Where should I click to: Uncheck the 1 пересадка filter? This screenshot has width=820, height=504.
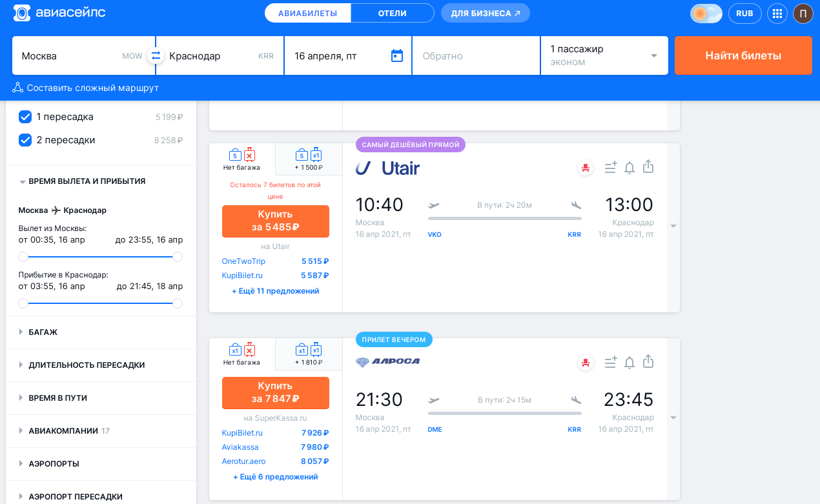tap(25, 117)
